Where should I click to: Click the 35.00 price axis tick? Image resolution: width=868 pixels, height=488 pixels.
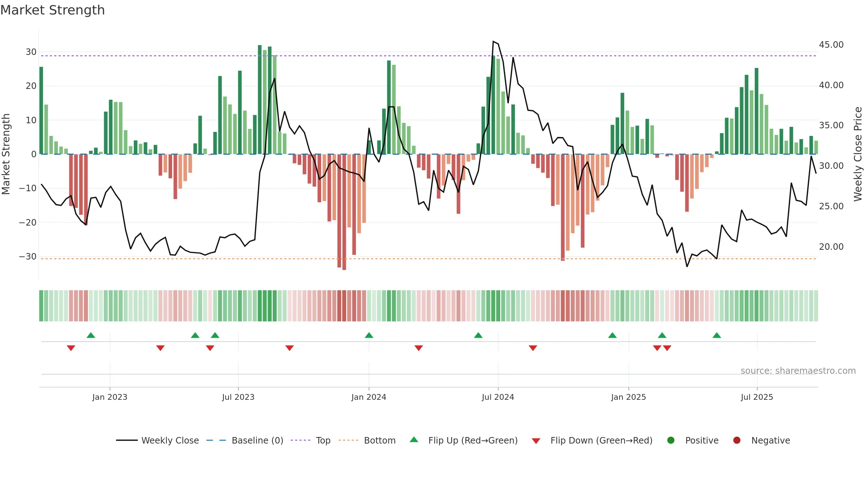pos(831,125)
